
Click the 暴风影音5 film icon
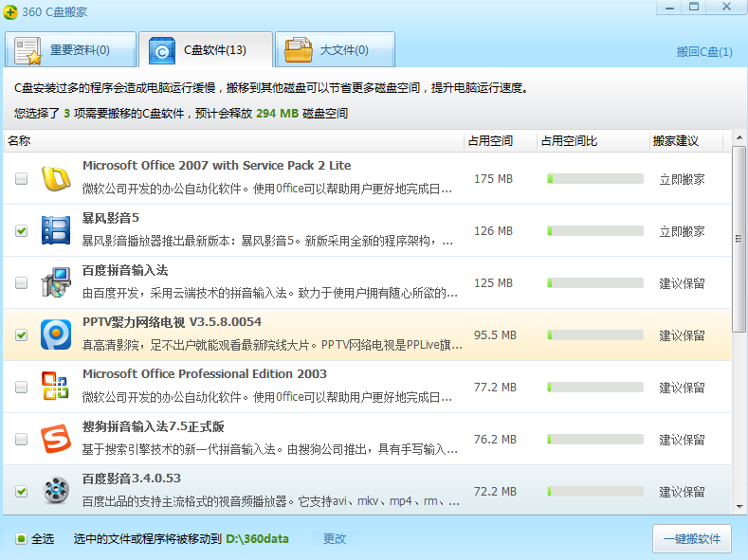[56, 230]
